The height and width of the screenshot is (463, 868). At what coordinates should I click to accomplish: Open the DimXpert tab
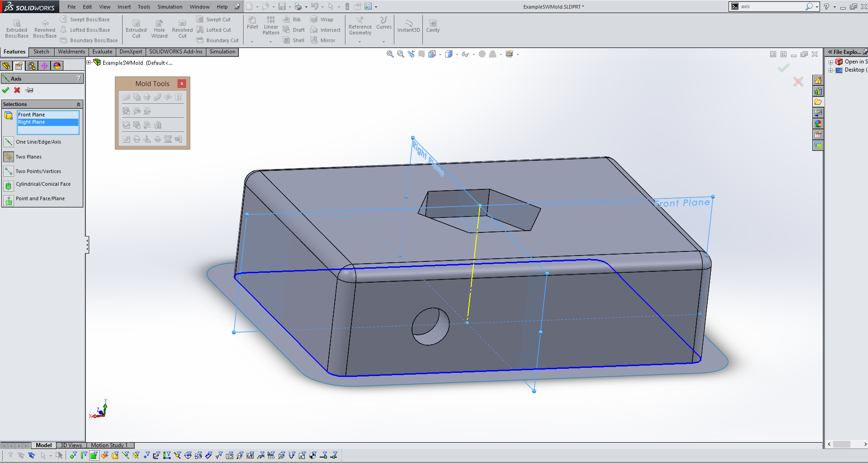pyautogui.click(x=131, y=52)
